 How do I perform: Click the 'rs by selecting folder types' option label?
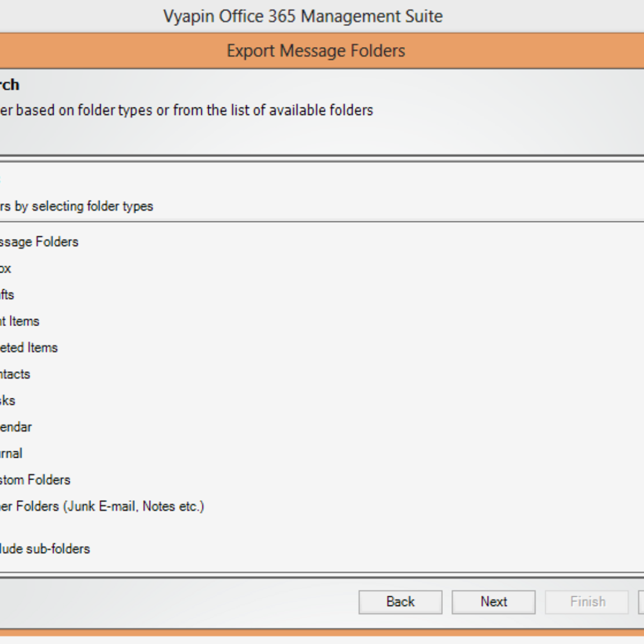coord(77,206)
